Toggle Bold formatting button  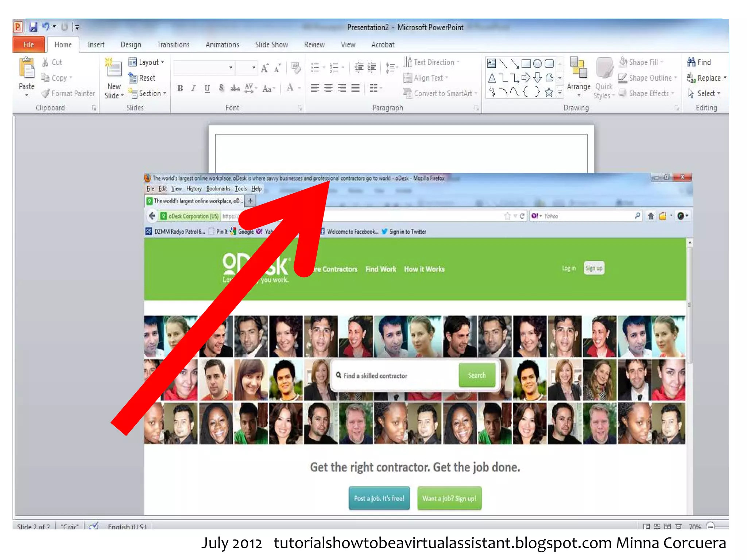point(180,88)
